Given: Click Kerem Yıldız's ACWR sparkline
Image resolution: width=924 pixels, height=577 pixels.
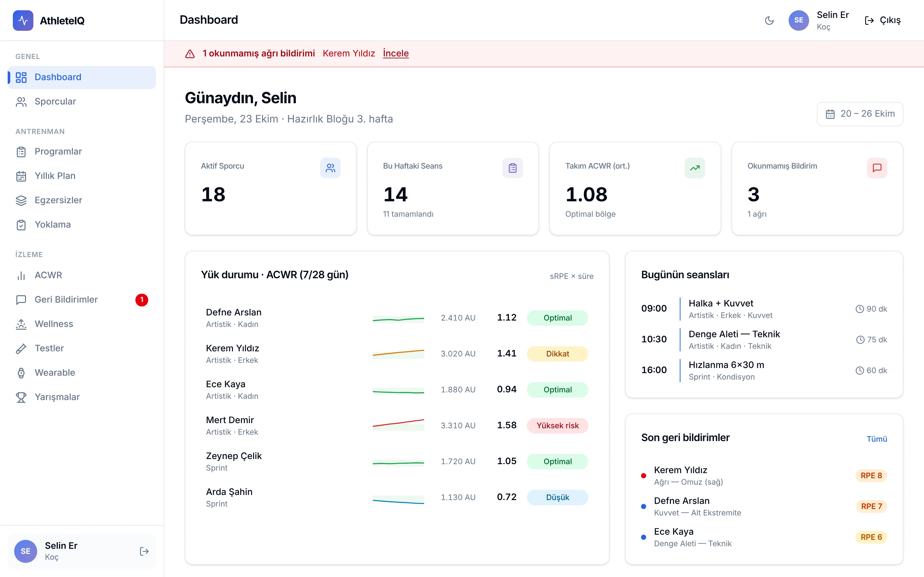Looking at the screenshot, I should coord(398,354).
